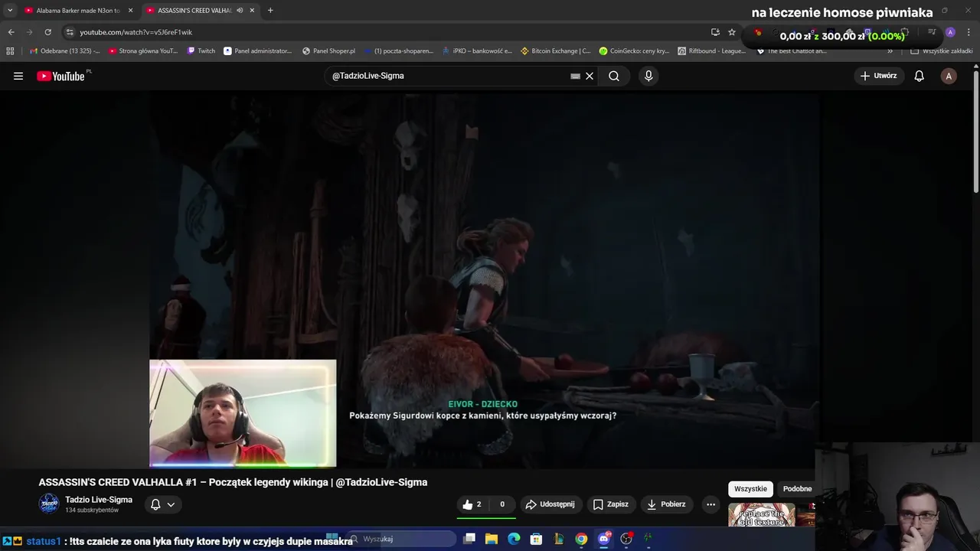Open a new browser tab
Image resolution: width=980 pixels, height=551 pixels.
[270, 11]
